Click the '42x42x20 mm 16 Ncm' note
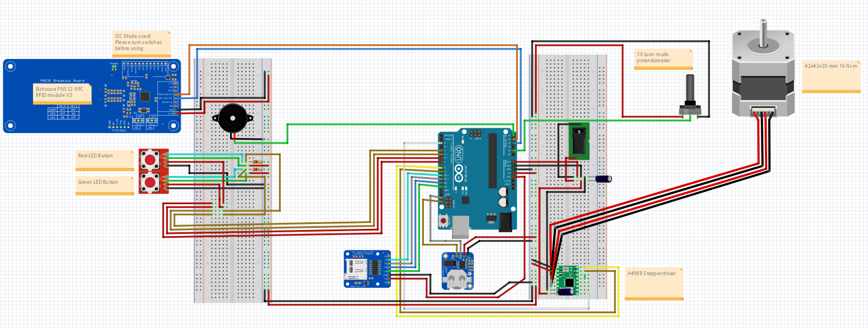This screenshot has width=868, height=328. coord(831,76)
